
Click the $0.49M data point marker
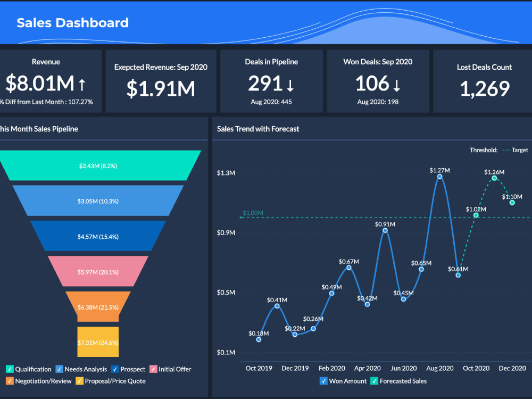pos(331,294)
